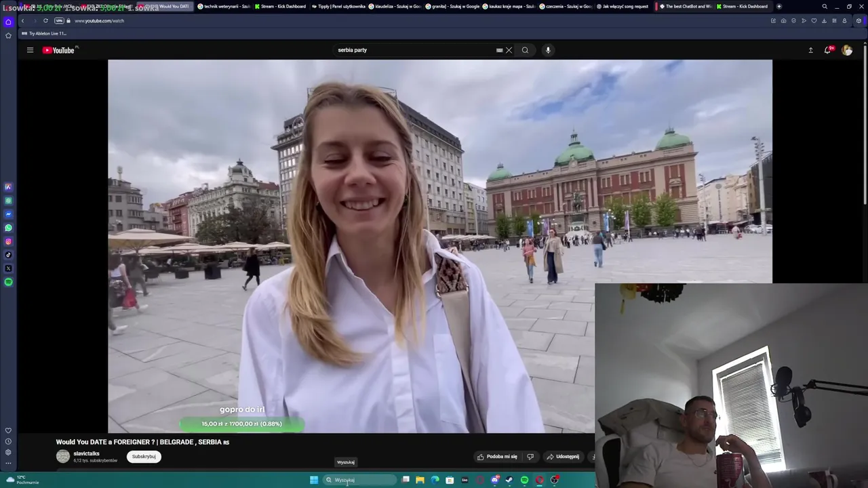Viewport: 868px width, 488px height.
Task: Open YouTube notifications bell
Action: pos(828,50)
